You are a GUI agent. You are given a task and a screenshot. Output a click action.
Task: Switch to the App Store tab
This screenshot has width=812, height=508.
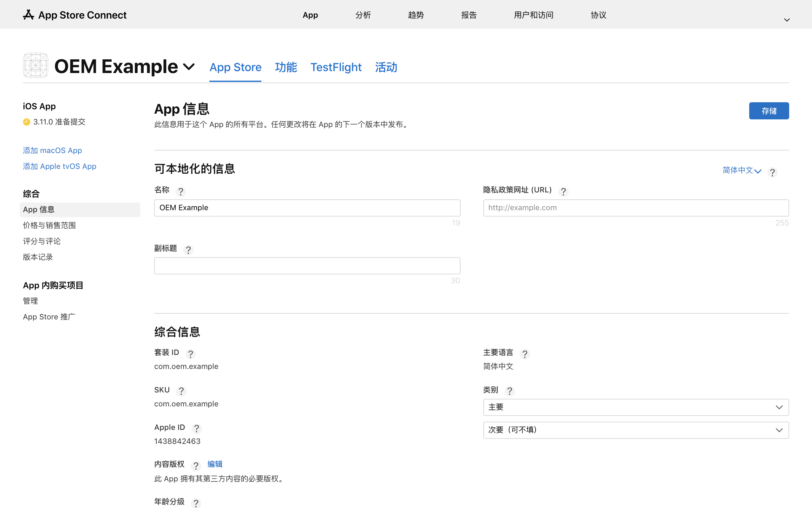coord(236,67)
